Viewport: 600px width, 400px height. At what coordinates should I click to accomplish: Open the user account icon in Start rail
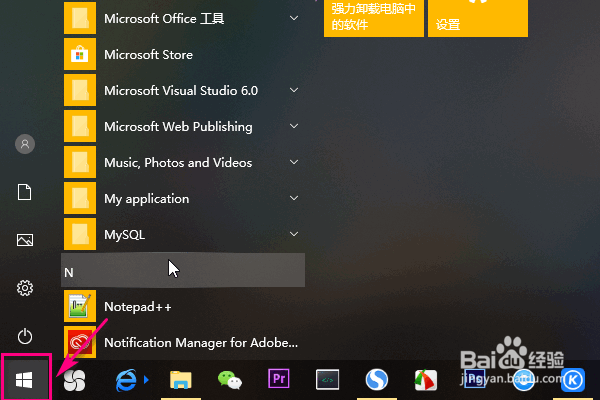click(25, 144)
